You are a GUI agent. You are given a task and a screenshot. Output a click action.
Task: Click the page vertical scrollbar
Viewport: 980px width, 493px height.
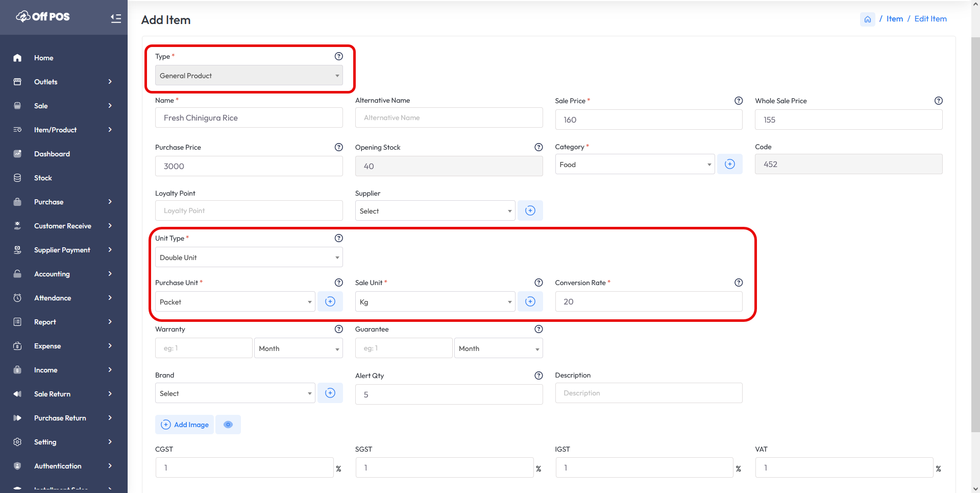pos(975,230)
